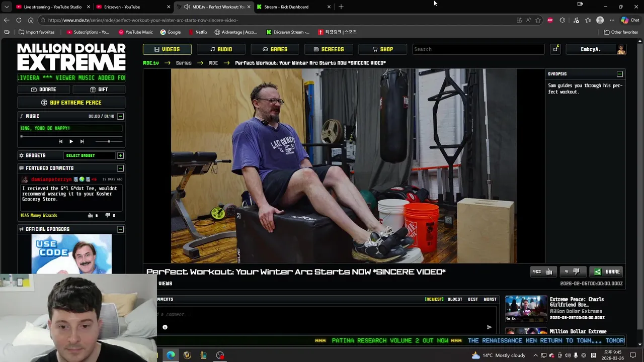Open Other favorites folder
644x362 pixels.
coord(621,32)
